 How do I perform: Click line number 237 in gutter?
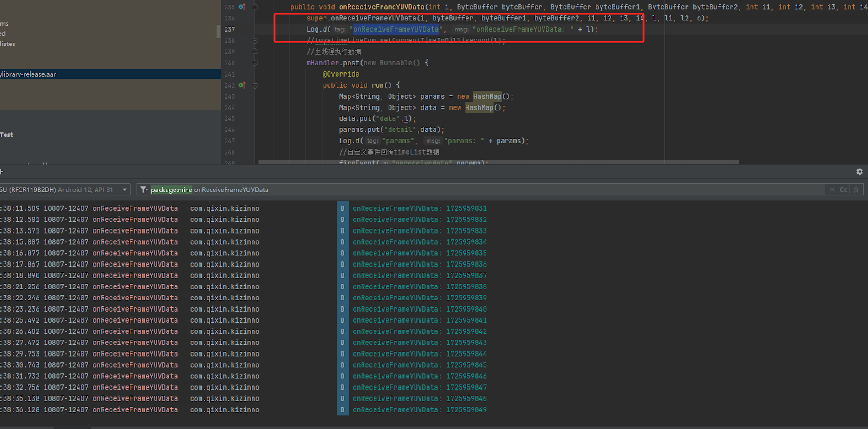tap(230, 29)
